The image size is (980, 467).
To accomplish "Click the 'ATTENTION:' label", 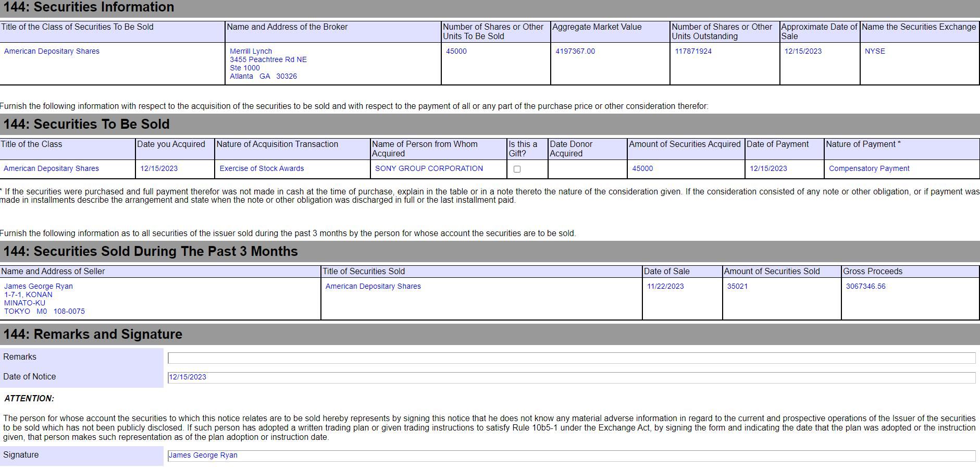I will (29, 399).
